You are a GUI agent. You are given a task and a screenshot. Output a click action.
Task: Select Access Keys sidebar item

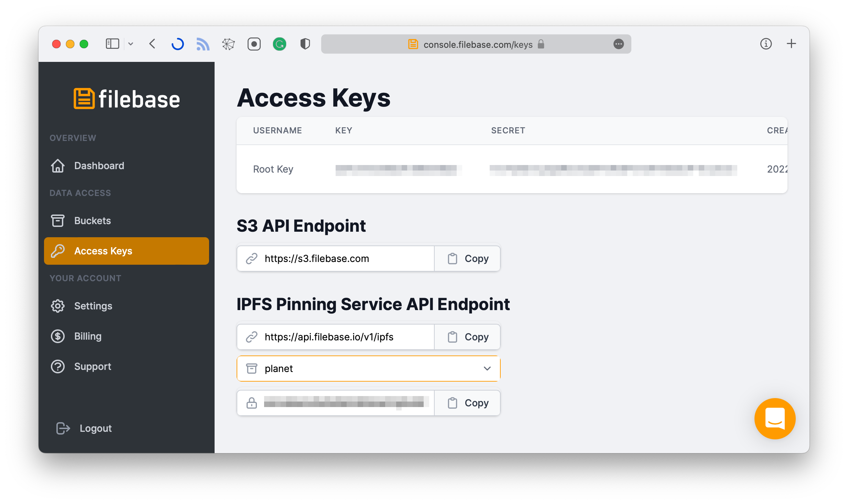[127, 251]
